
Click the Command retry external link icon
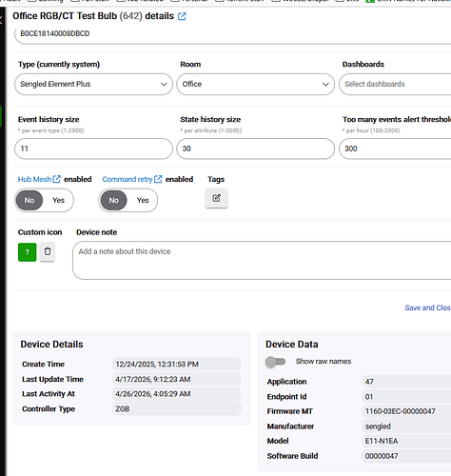(x=158, y=179)
